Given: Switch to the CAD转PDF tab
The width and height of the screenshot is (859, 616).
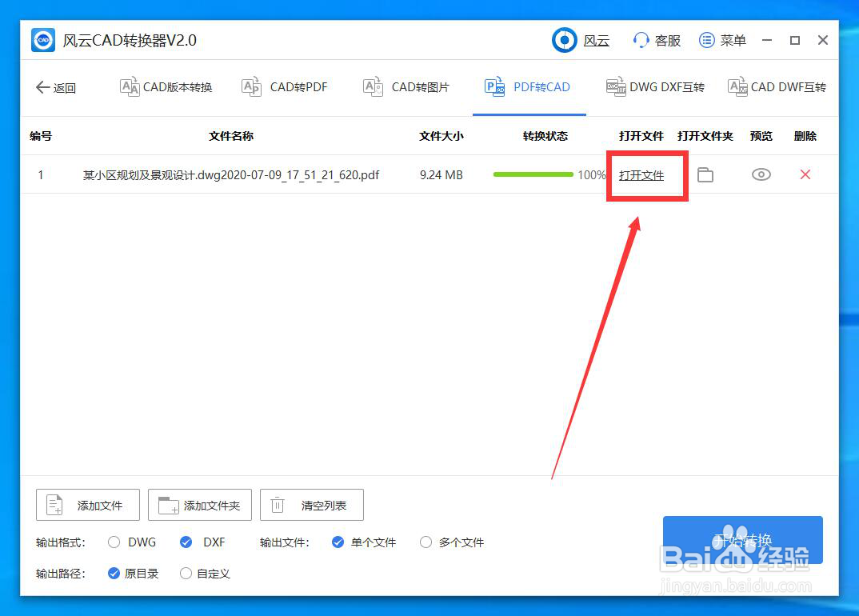Looking at the screenshot, I should (285, 87).
